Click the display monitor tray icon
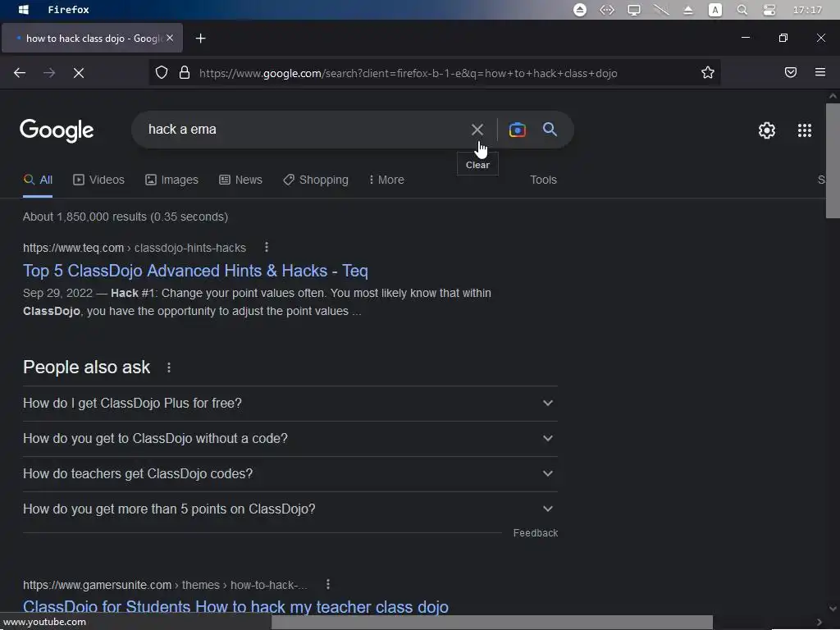Viewport: 840px width, 630px height. coord(634,10)
